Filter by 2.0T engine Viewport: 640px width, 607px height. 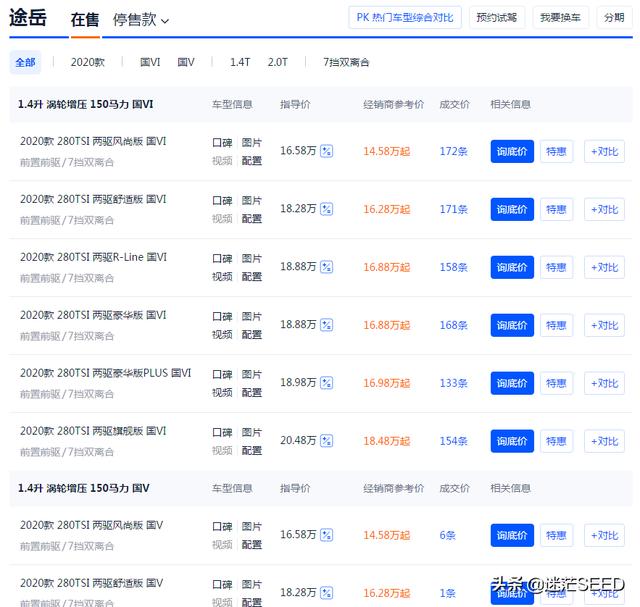click(278, 62)
